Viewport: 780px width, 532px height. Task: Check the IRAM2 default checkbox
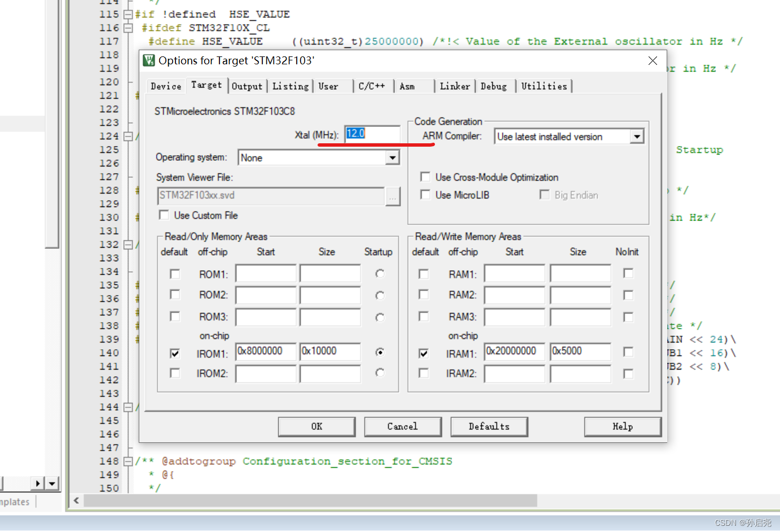click(x=424, y=373)
